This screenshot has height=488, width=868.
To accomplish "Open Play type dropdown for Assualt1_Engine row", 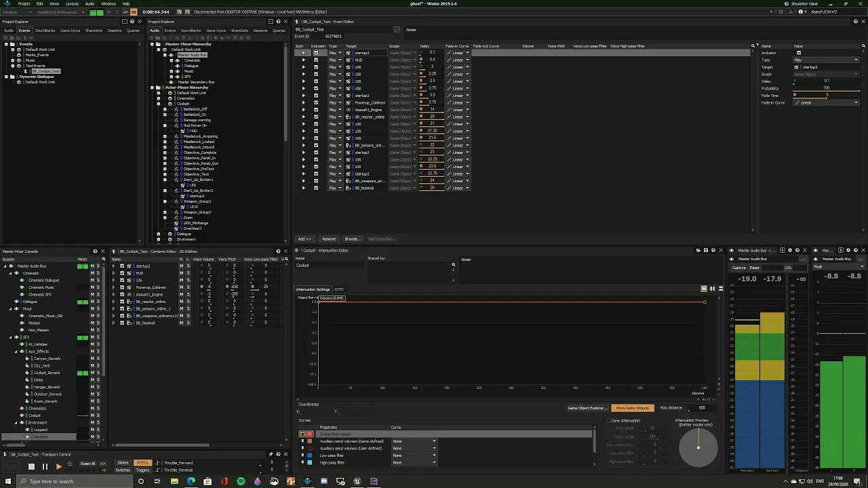I will tap(335, 110).
